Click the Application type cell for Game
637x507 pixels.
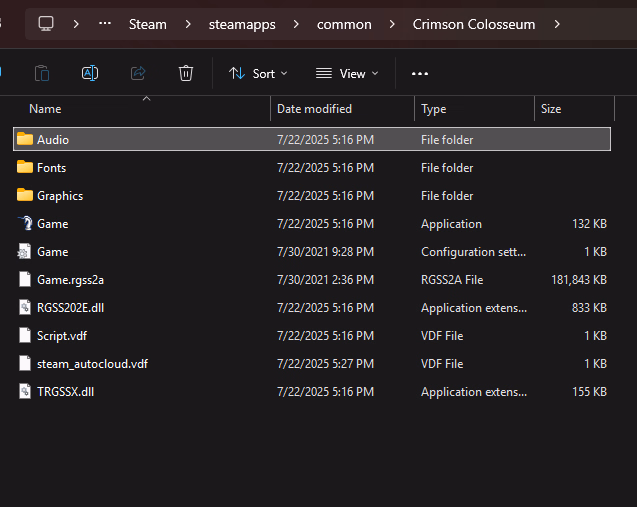[x=451, y=223]
